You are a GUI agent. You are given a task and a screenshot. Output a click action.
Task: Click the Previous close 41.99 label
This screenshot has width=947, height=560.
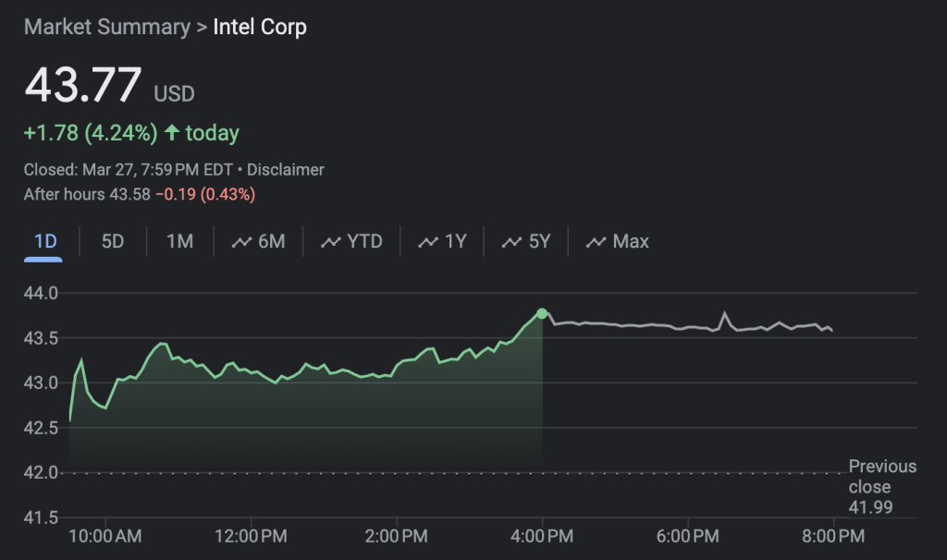(x=881, y=486)
